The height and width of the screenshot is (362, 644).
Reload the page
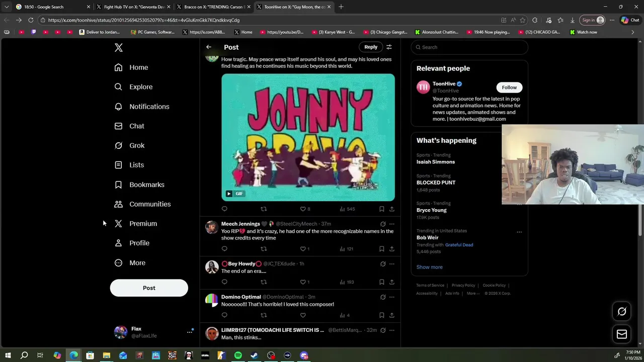[31, 20]
